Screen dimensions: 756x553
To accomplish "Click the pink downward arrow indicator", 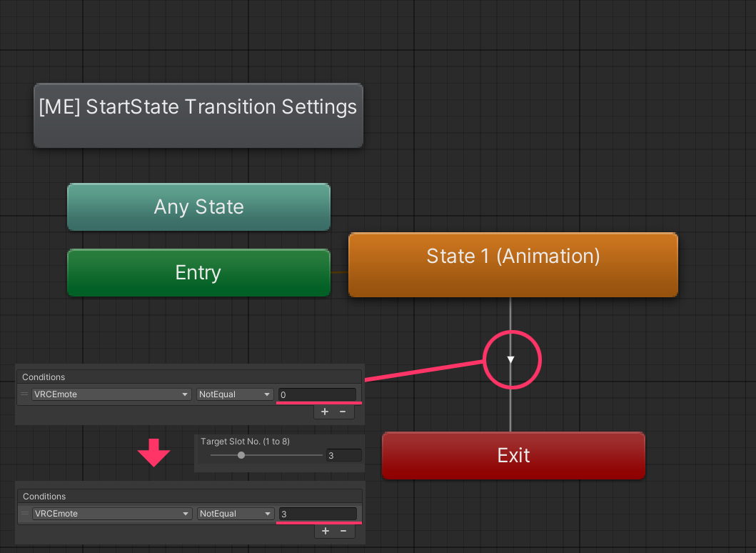I will tap(154, 452).
